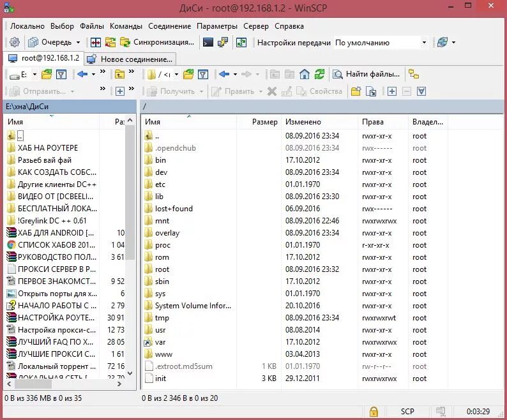Click the local path bar E:\хна\ДиСи

click(70, 107)
